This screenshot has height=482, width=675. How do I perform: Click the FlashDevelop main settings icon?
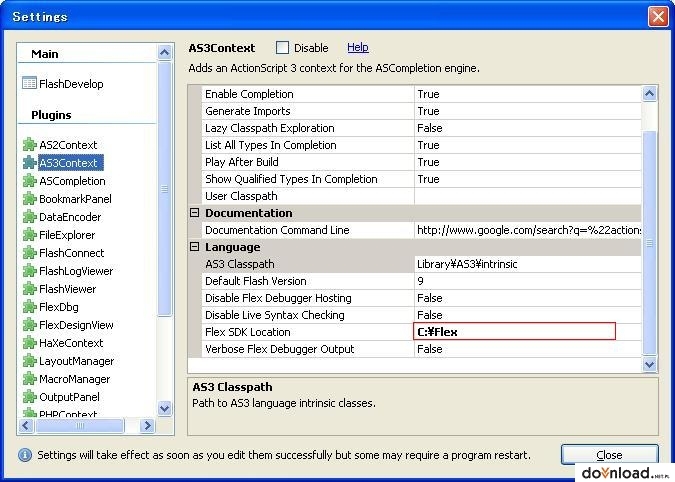(29, 83)
